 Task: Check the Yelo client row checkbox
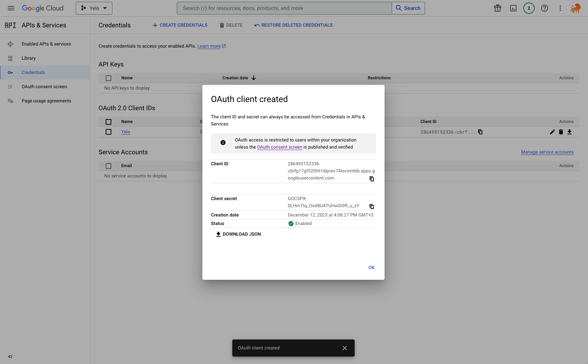click(x=108, y=132)
